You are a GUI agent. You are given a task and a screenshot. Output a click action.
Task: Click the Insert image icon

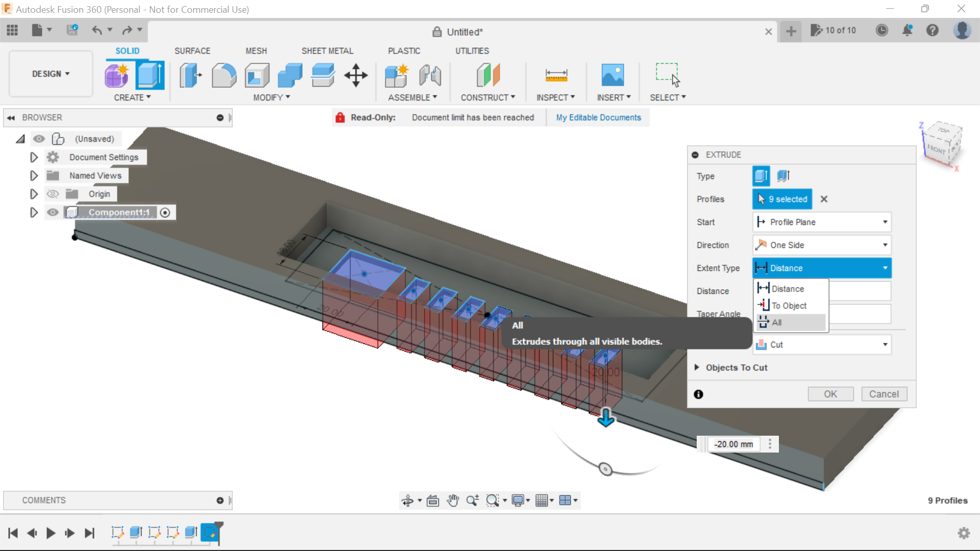point(612,76)
